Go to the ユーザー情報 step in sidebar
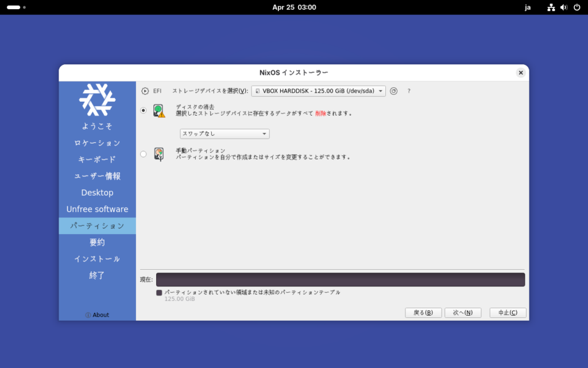 click(x=97, y=176)
